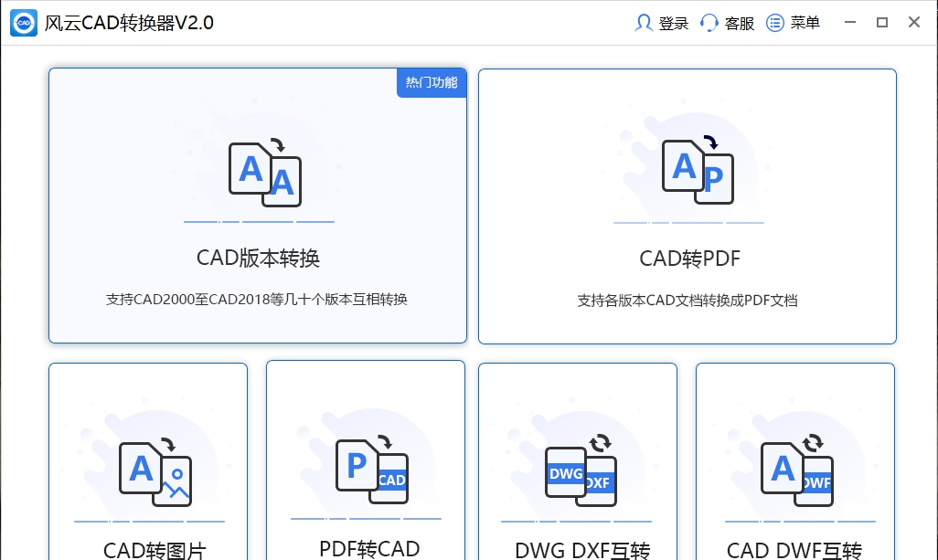This screenshot has width=938, height=560.
Task: Open the CAD版本转换 feature card
Action: pyautogui.click(x=258, y=206)
